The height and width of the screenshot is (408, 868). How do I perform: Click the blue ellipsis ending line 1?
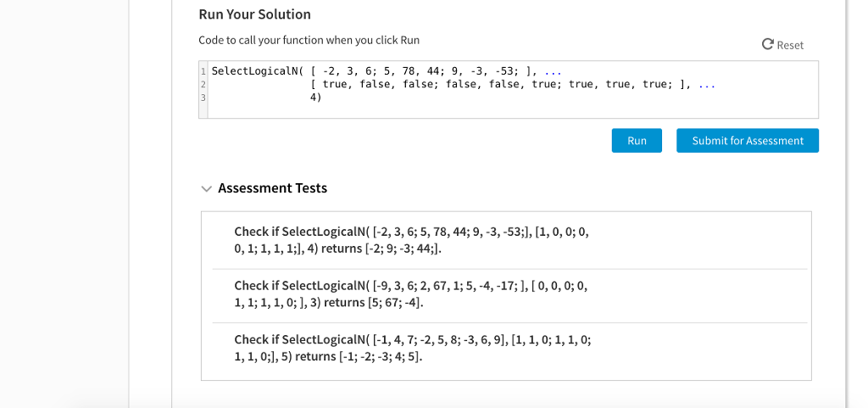(x=553, y=72)
